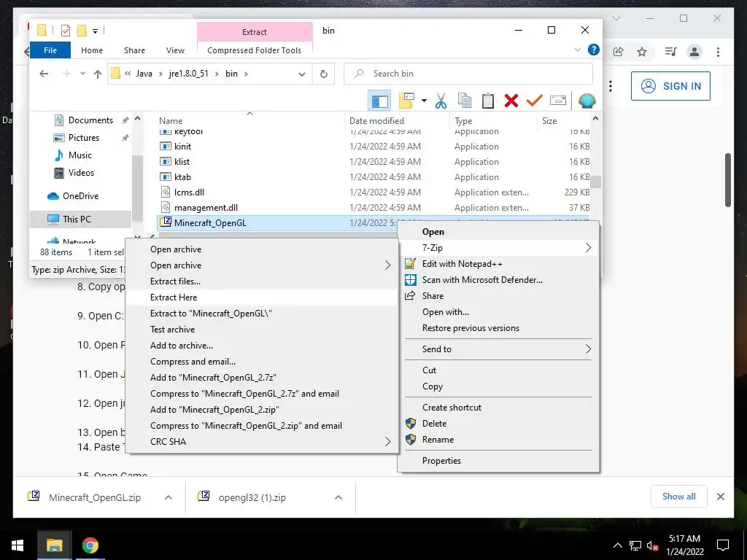Open recent locations dropdown arrow
This screenshot has width=747, height=560.
(82, 74)
